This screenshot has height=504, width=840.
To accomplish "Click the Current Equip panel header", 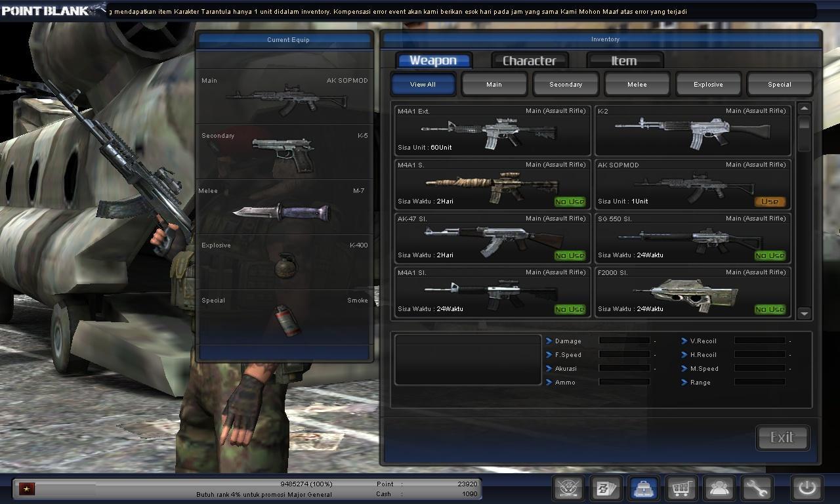I will coord(285,39).
